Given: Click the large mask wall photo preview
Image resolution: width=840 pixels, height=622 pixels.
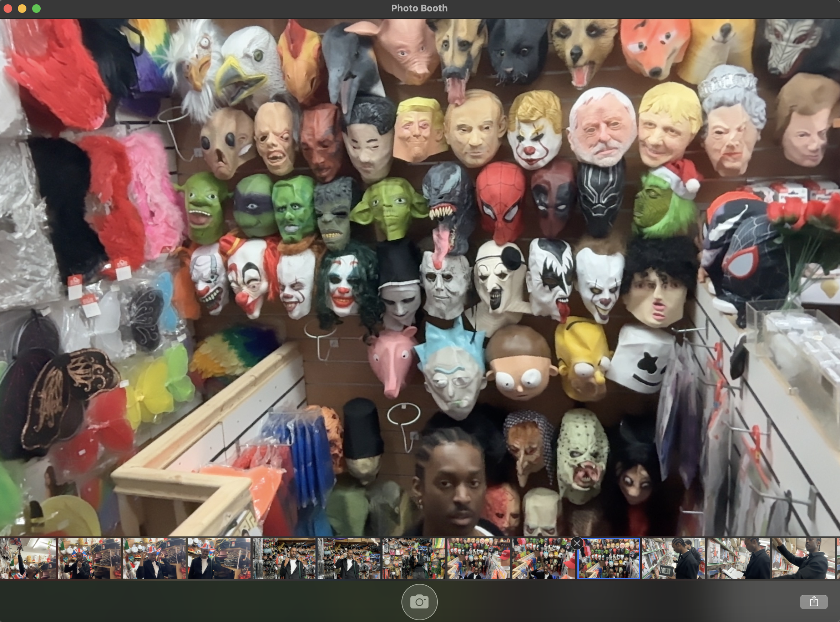Looking at the screenshot, I should pos(420,277).
